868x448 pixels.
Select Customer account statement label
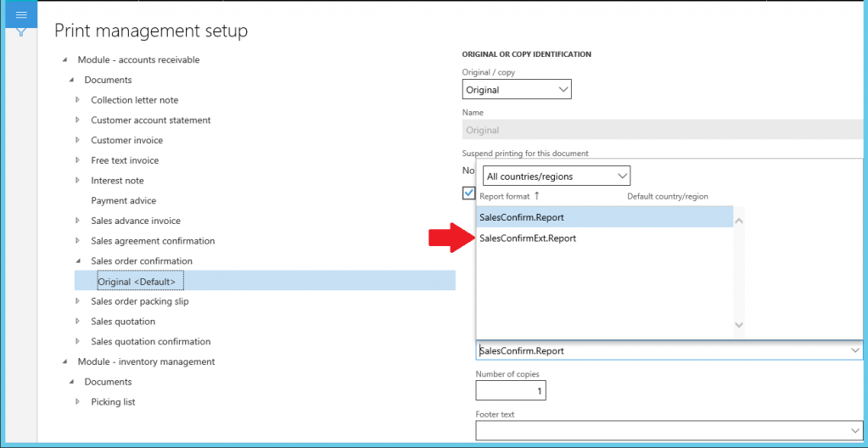tap(150, 120)
